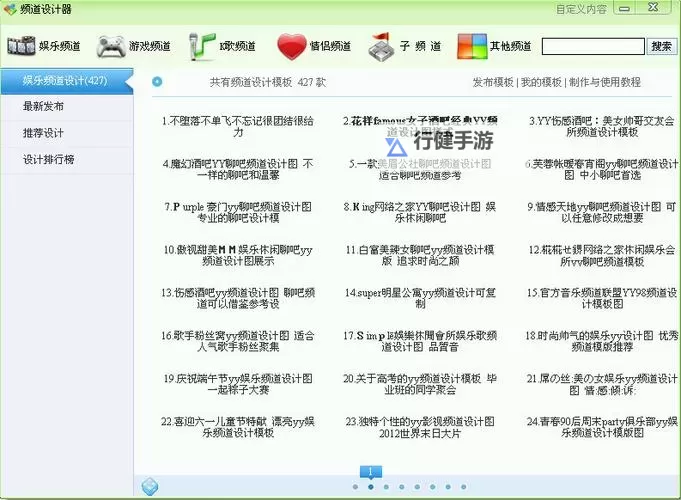The width and height of the screenshot is (681, 500).
Task: Open template 11.白富美辣女聊吧yy频道设计模版
Action: 420,255
